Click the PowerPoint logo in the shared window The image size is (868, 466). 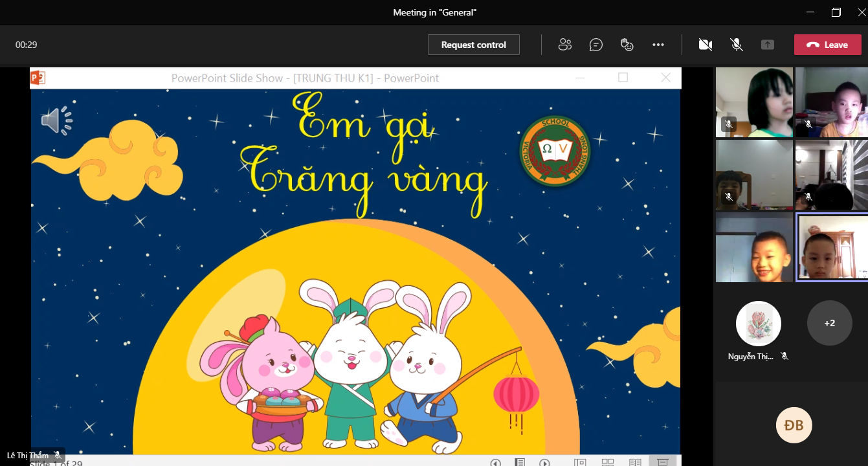point(38,78)
